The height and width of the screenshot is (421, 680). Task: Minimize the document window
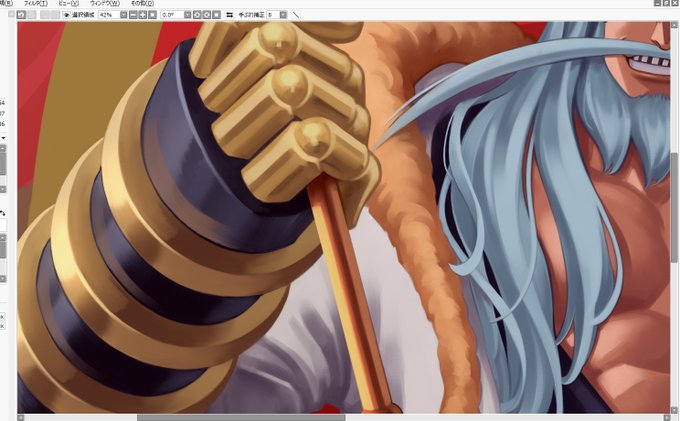(x=658, y=3)
